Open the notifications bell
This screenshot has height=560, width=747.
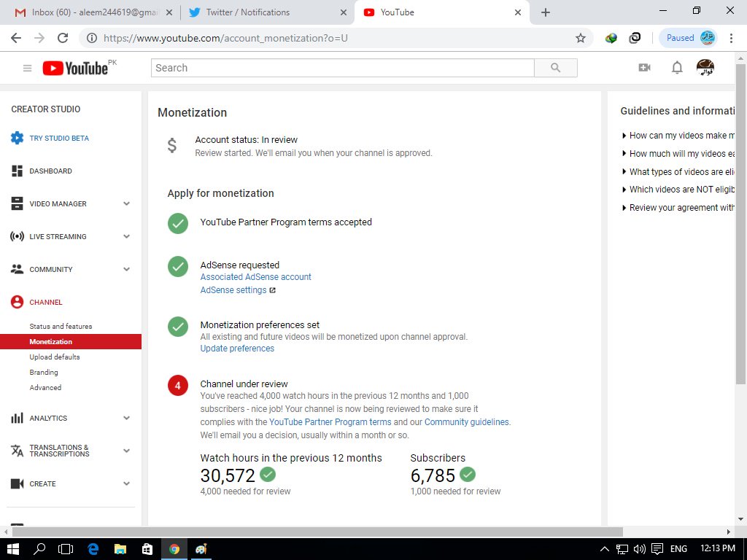click(677, 68)
